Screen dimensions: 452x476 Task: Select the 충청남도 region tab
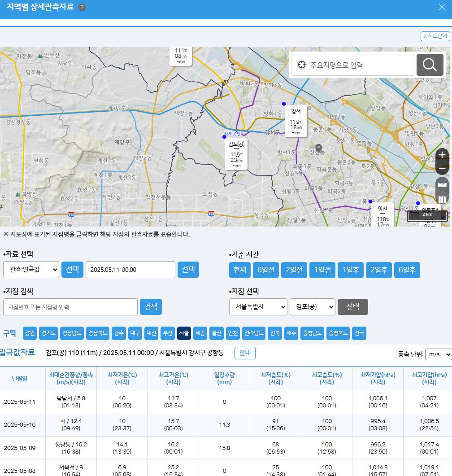312,333
